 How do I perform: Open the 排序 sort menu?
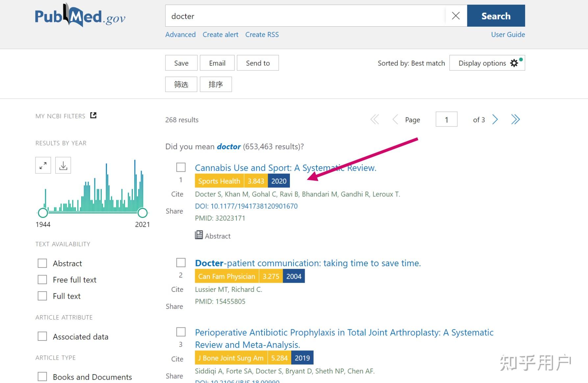tap(216, 85)
